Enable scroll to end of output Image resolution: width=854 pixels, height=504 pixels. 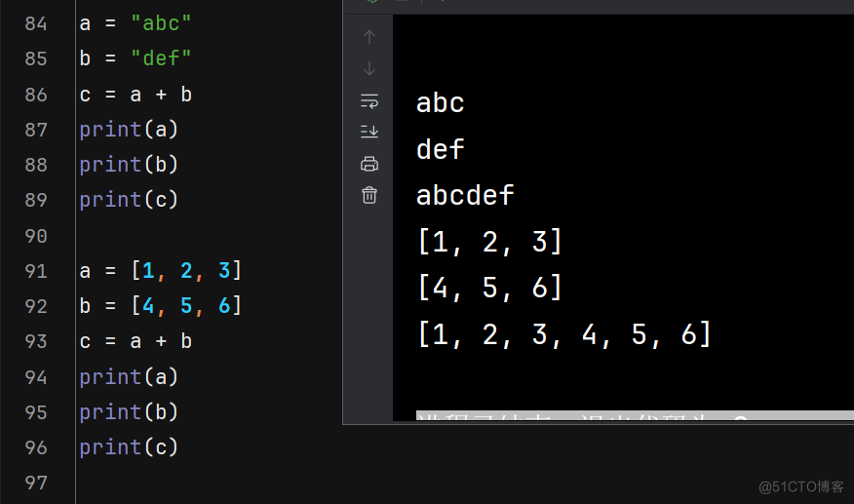point(369,132)
